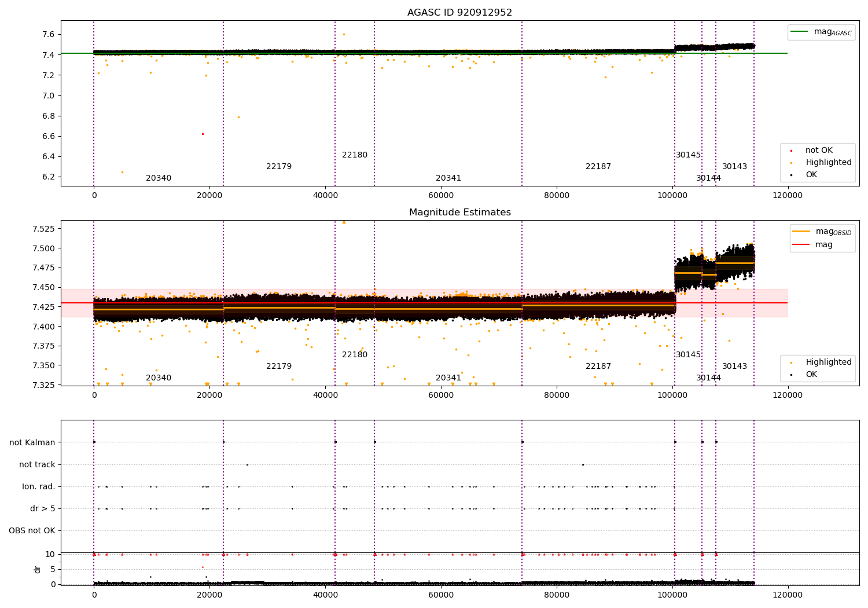Screen dimensions: 868x608
Task: Click y-axis tick 7.325 on middle plot
Action: coord(43,384)
